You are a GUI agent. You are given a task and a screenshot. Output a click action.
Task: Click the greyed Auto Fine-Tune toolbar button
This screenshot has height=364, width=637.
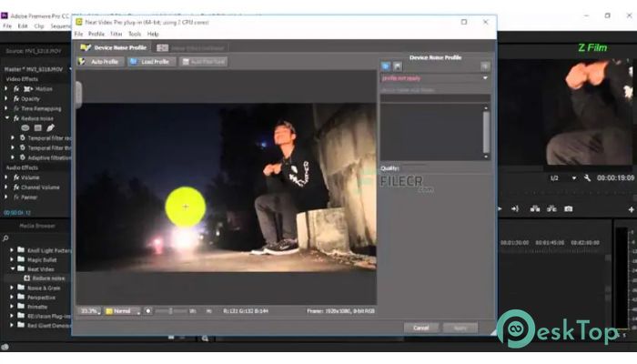[x=204, y=62]
